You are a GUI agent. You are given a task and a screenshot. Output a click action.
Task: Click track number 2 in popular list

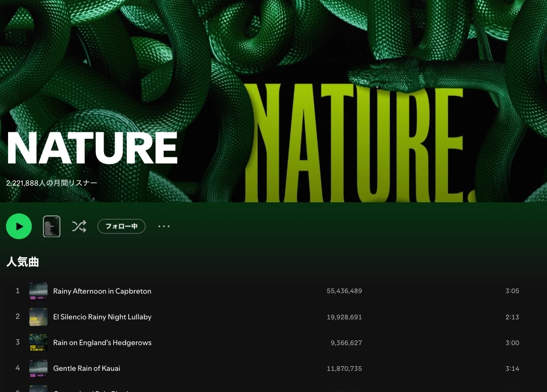pyautogui.click(x=18, y=316)
